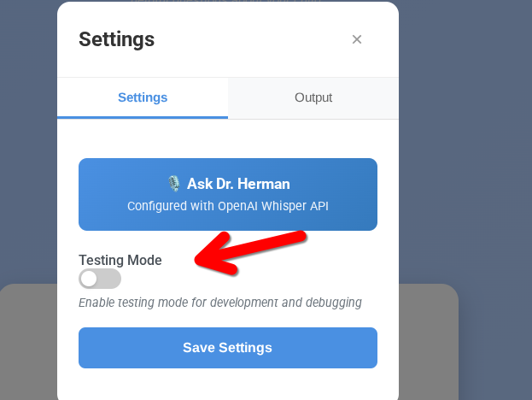Click the red arrow annotation graphic
This screenshot has width=532, height=400.
(x=251, y=253)
